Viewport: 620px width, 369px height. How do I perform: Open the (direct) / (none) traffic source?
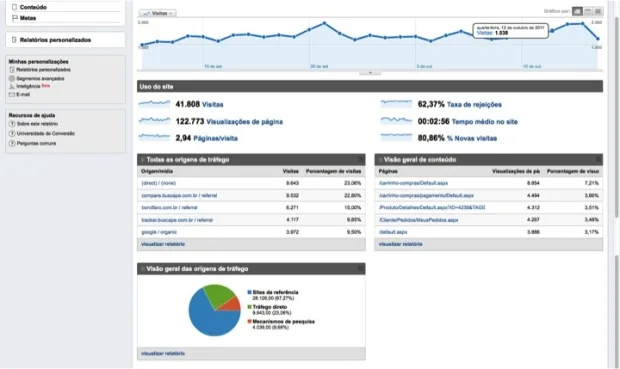click(159, 183)
